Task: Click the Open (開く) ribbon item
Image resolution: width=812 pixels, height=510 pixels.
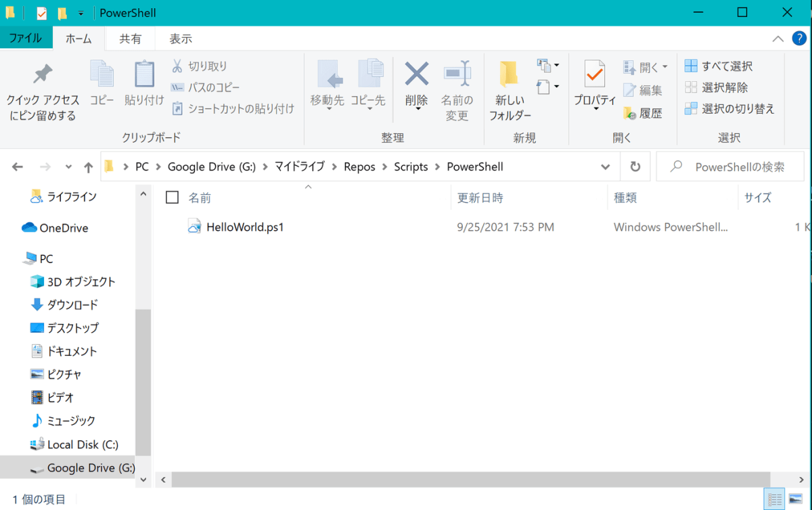Action: (645, 67)
